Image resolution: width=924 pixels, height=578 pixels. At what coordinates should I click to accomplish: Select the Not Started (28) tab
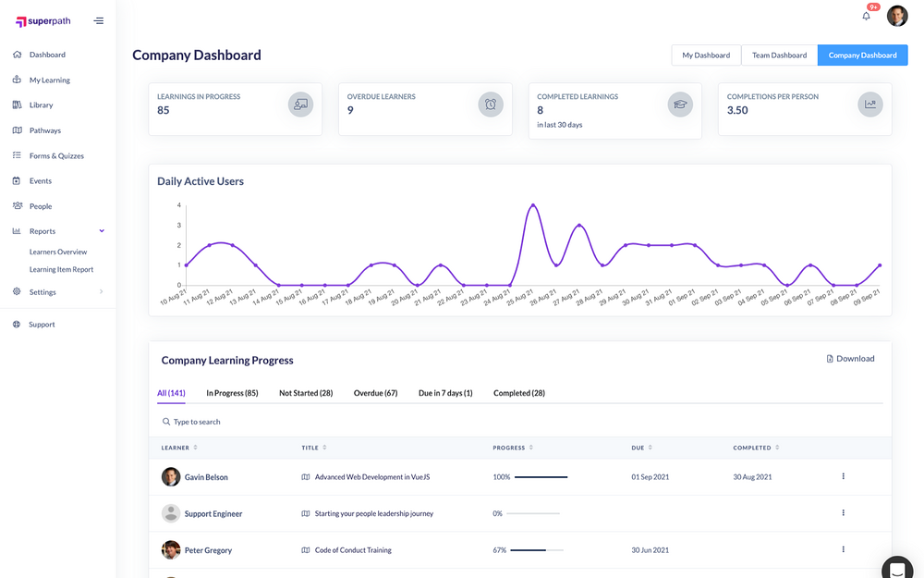coord(306,393)
